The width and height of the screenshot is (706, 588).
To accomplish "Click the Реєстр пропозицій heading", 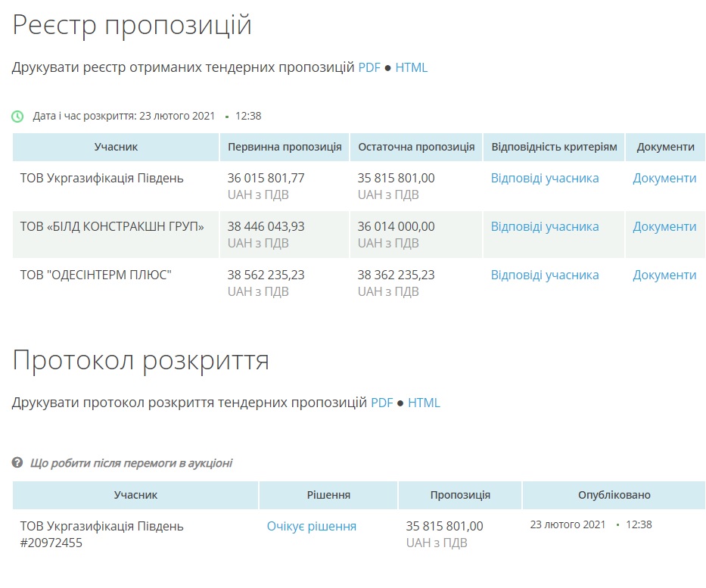I will tap(132, 25).
